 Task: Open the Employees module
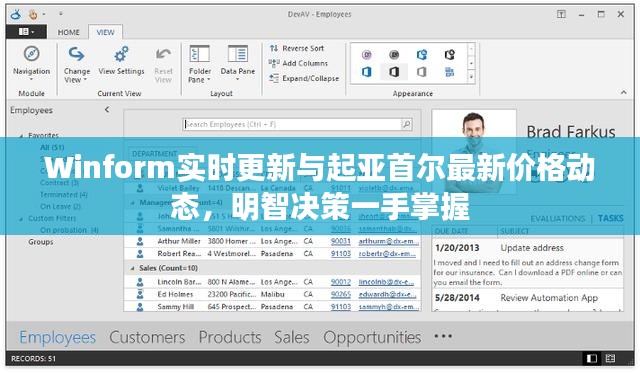coord(58,337)
